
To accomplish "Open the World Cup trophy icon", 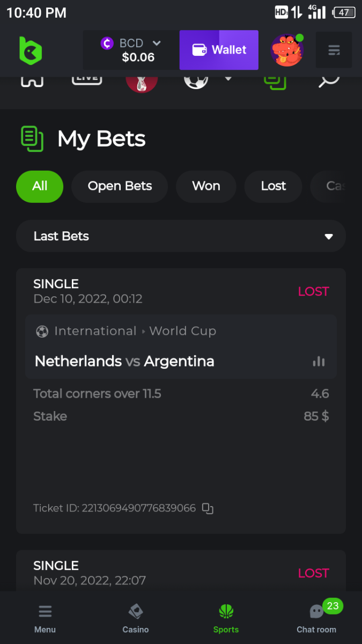I will (142, 80).
